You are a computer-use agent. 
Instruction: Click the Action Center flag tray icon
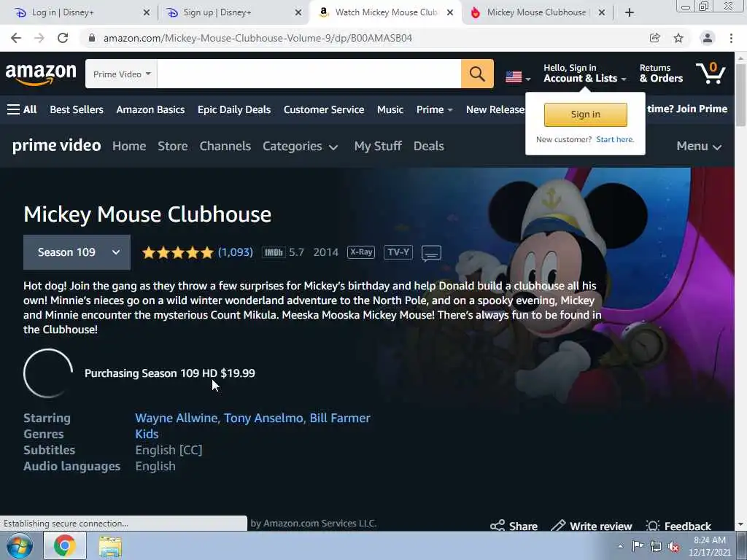[638, 546]
